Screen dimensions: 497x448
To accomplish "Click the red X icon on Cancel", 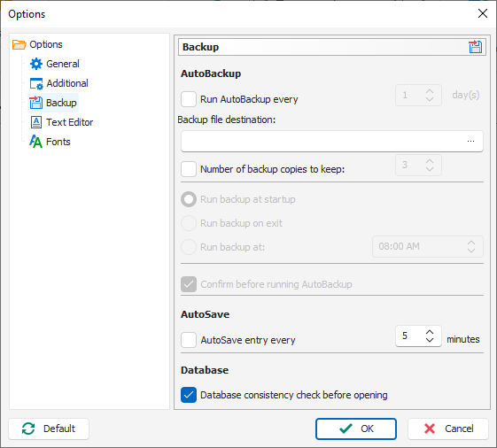I will coord(430,429).
